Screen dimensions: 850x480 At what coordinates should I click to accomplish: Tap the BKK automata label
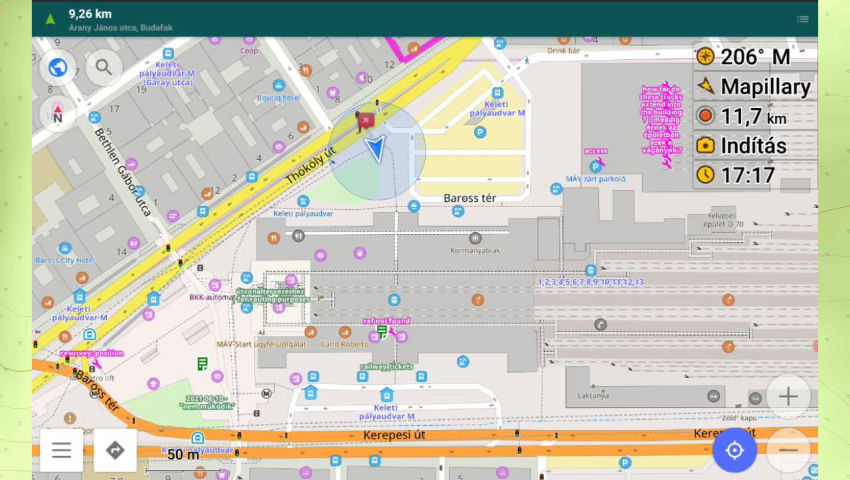(211, 297)
